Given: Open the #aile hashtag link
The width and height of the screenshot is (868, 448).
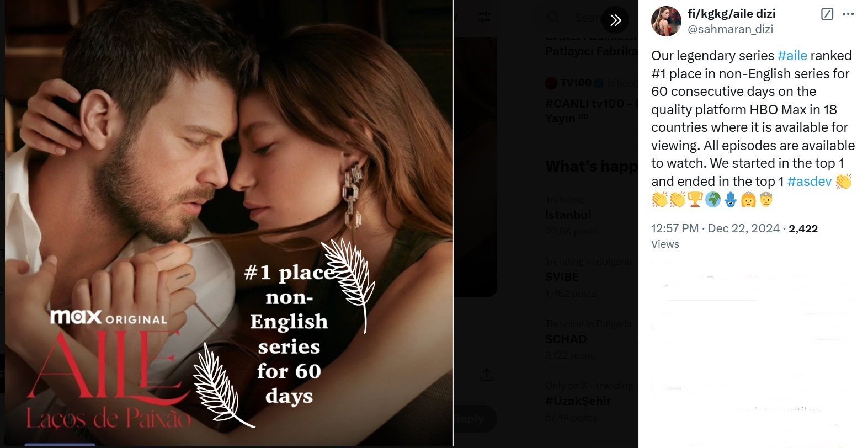Looking at the screenshot, I should coord(792,56).
